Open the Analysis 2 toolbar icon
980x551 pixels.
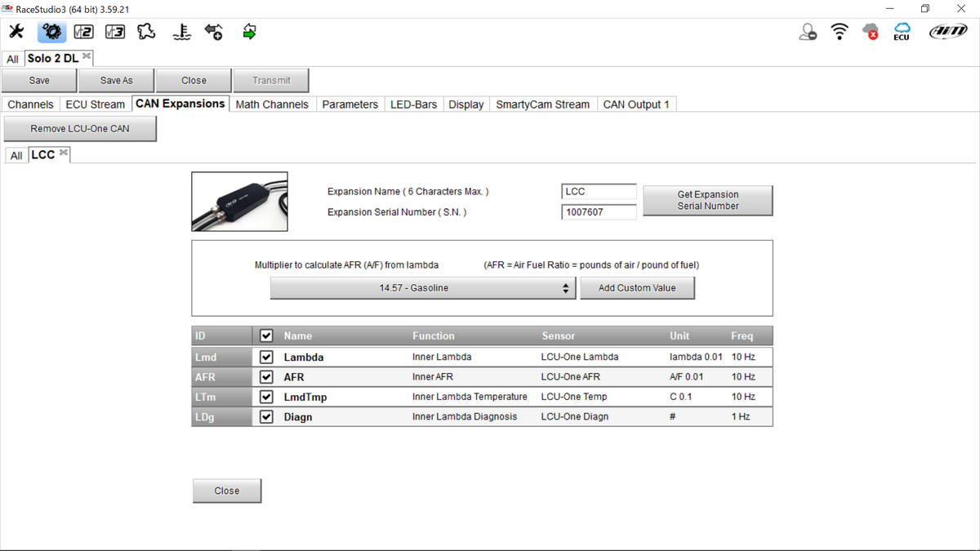click(82, 32)
